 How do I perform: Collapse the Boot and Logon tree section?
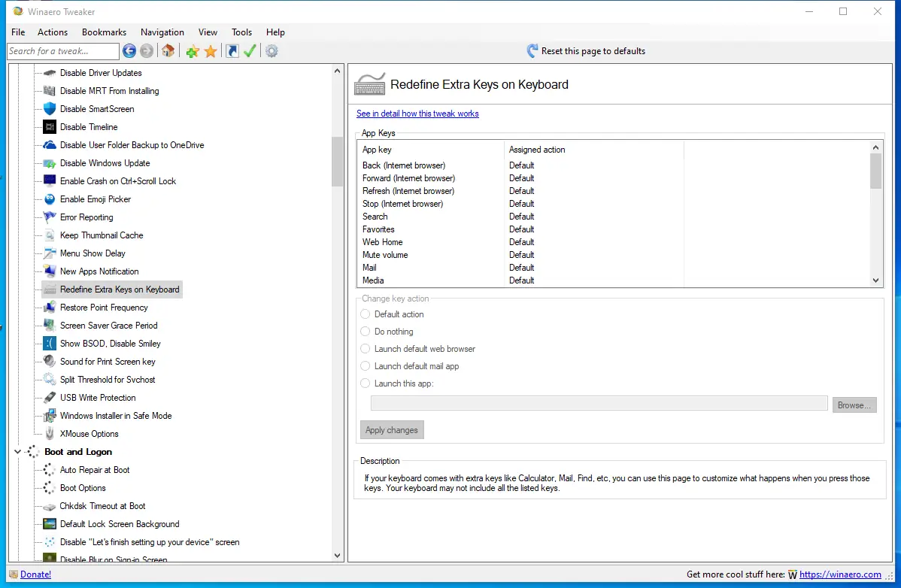click(17, 452)
